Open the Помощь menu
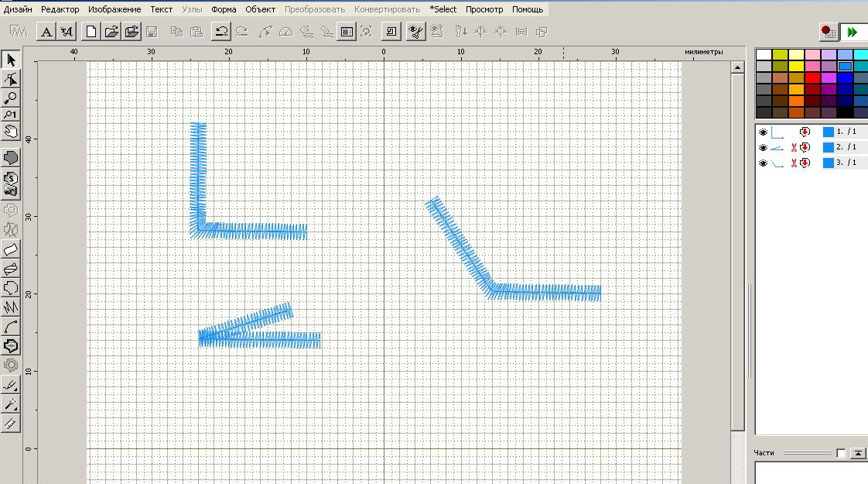 tap(528, 9)
